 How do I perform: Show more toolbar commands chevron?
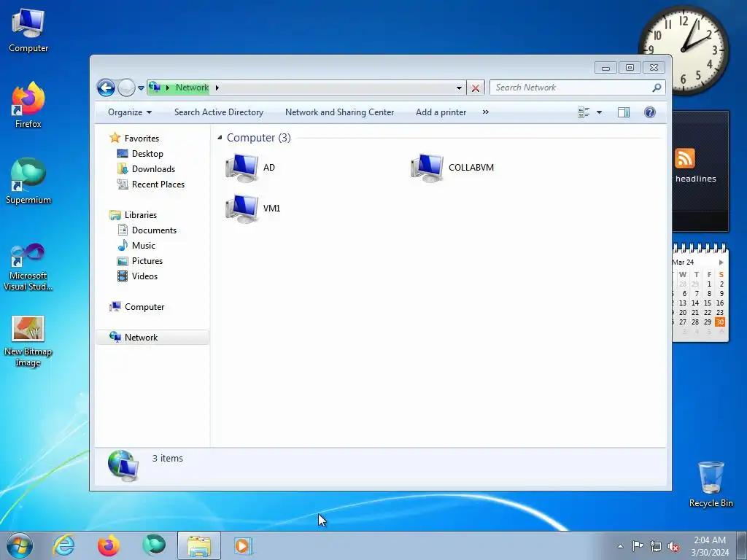click(485, 112)
